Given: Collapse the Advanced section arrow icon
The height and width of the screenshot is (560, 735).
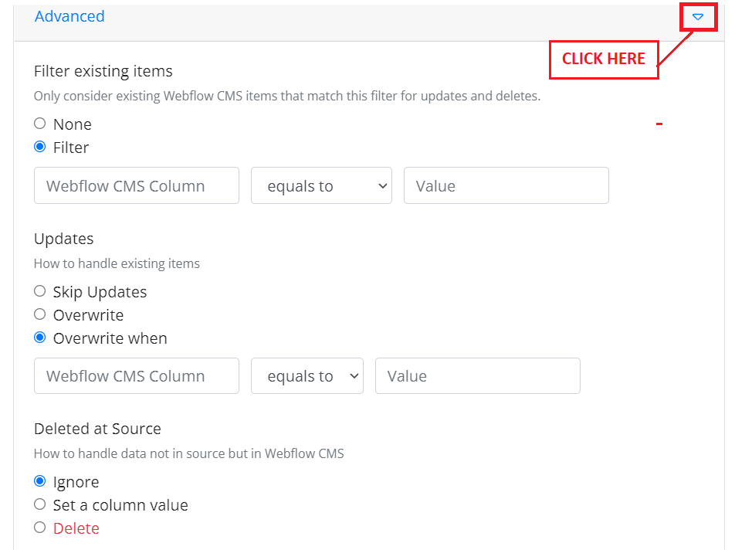Looking at the screenshot, I should point(697,17).
